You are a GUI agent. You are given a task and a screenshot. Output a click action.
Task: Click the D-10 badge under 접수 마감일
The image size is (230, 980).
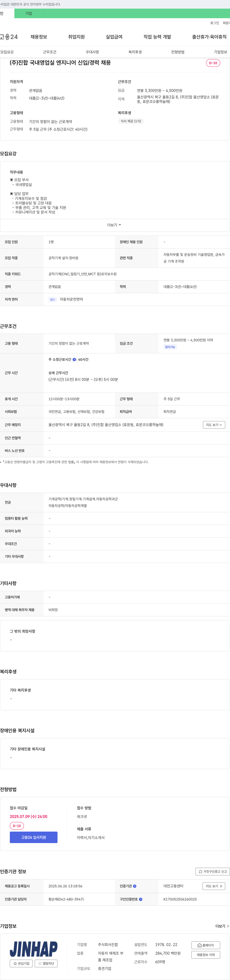(17, 826)
